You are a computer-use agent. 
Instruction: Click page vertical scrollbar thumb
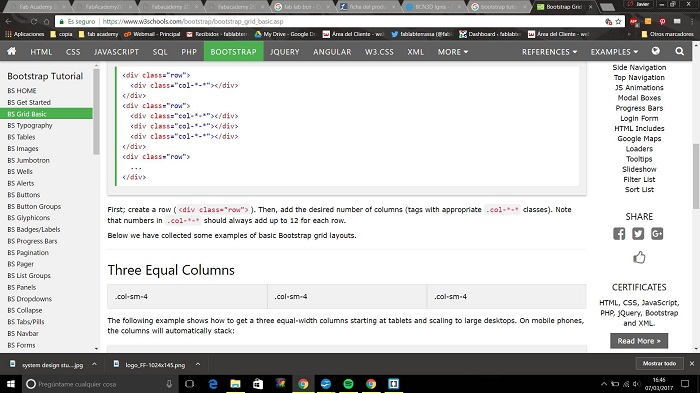click(696, 176)
